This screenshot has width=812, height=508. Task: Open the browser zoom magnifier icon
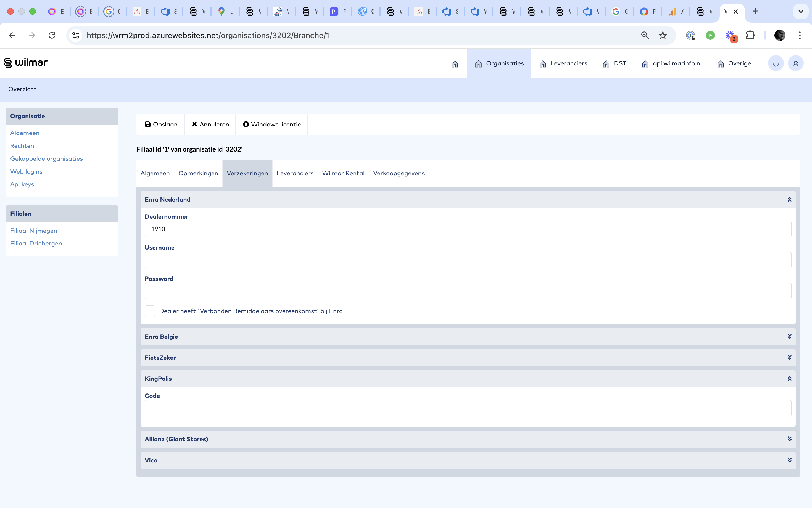[x=645, y=35]
